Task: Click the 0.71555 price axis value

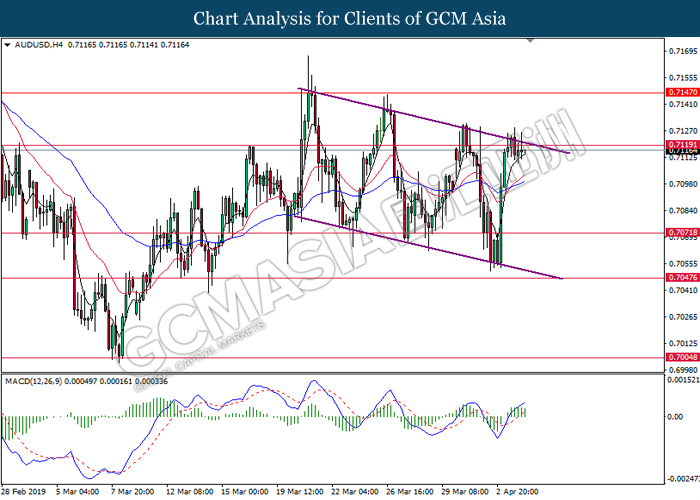Action: [683, 78]
